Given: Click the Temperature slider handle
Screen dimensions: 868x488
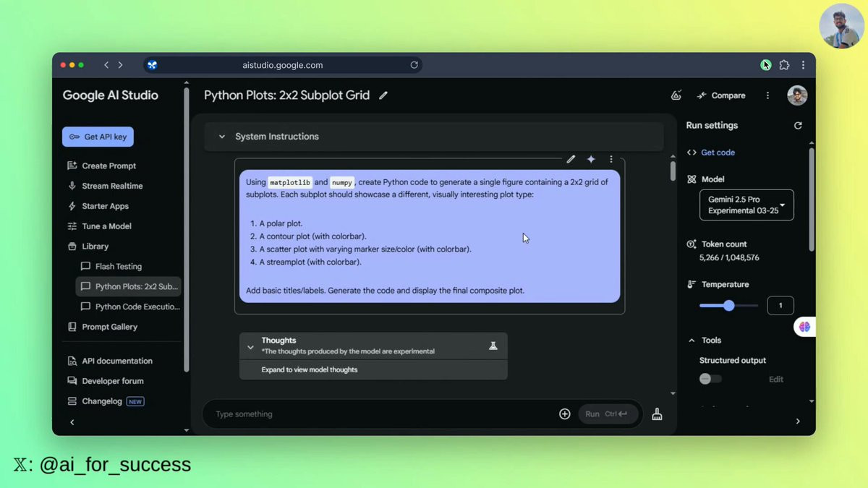Looking at the screenshot, I should pos(728,306).
